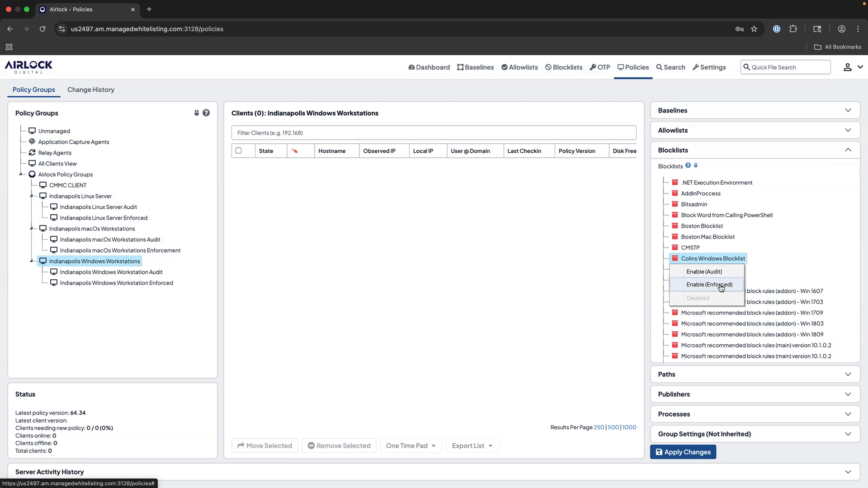
Task: Click the Apply Changes button
Action: [683, 452]
